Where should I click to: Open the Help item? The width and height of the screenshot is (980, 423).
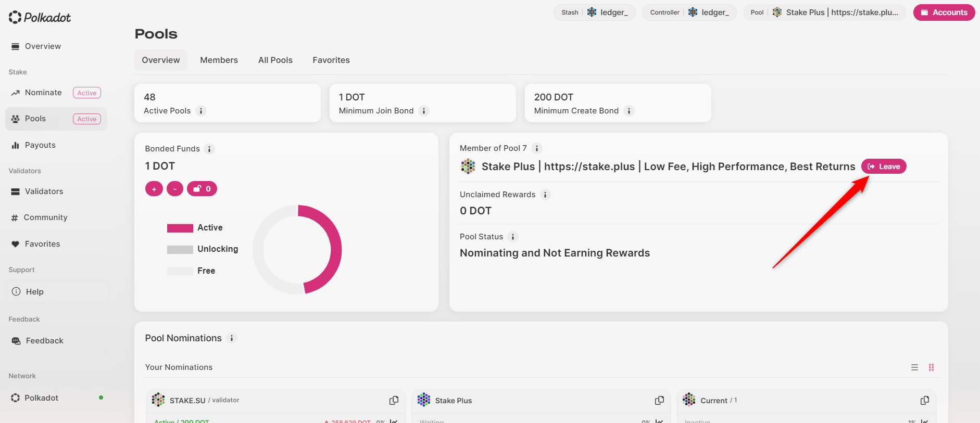click(x=56, y=292)
